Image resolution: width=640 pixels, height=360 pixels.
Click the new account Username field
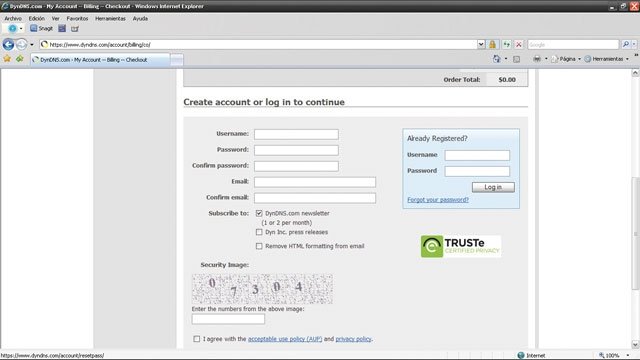[296, 134]
